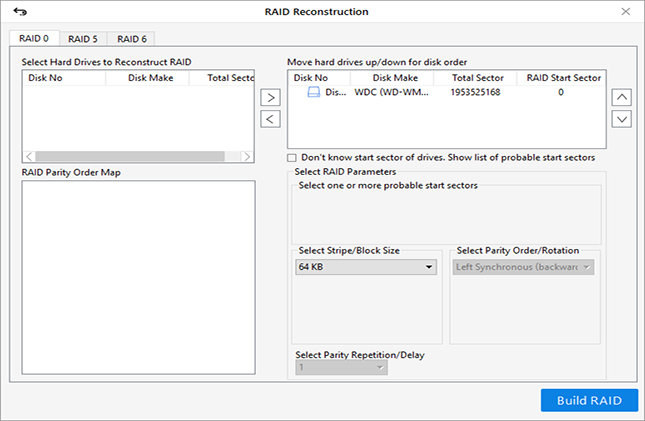The width and height of the screenshot is (645, 421).
Task: Click the back arrow icon
Action: click(20, 12)
